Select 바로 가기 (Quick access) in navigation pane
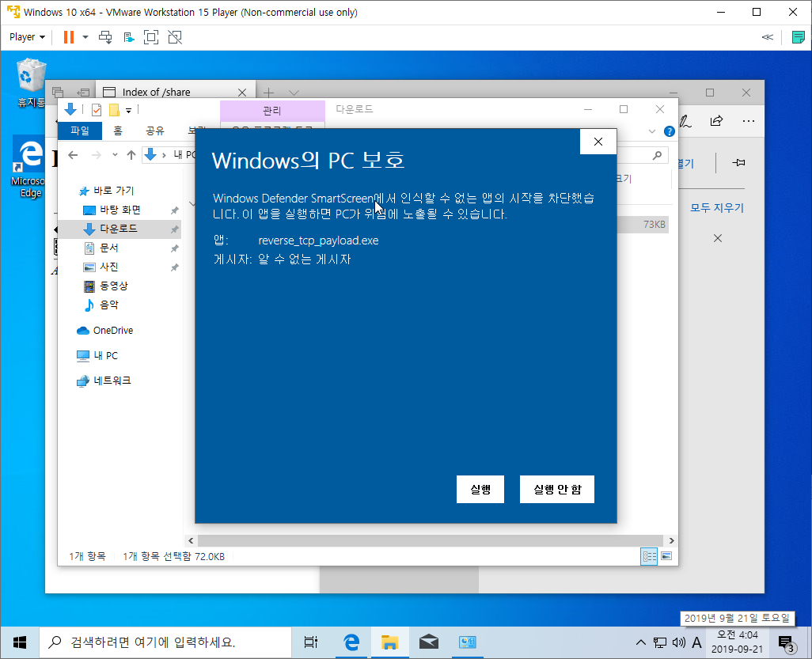The height and width of the screenshot is (659, 812). tap(114, 191)
